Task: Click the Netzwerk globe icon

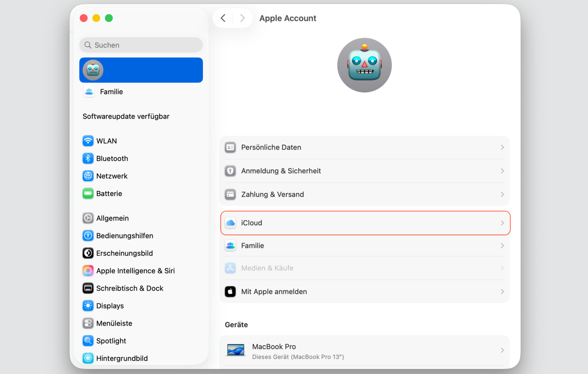Action: point(88,176)
